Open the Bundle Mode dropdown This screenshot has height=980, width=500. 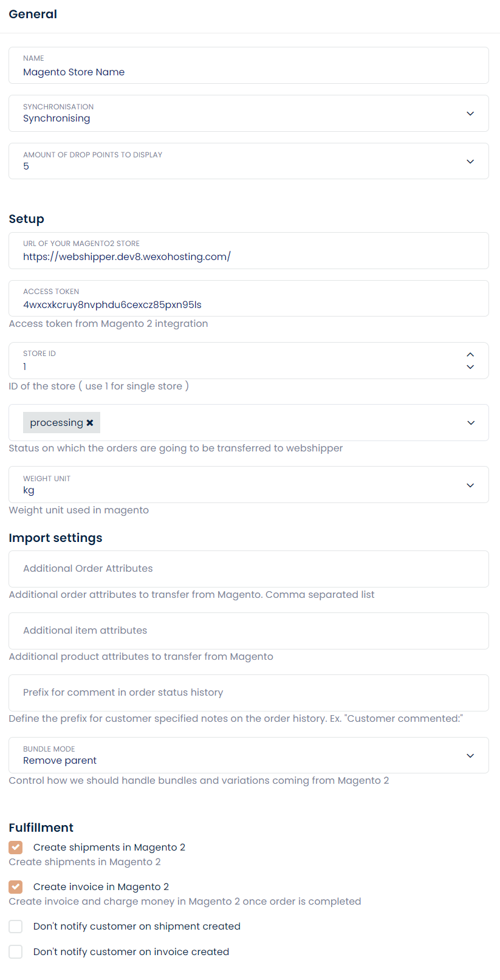pos(470,756)
